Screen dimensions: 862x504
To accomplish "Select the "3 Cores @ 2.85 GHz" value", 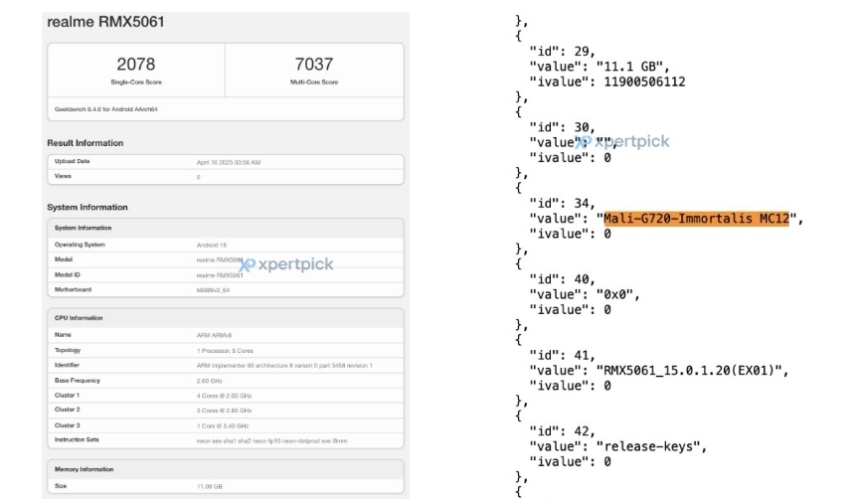I will point(225,411).
